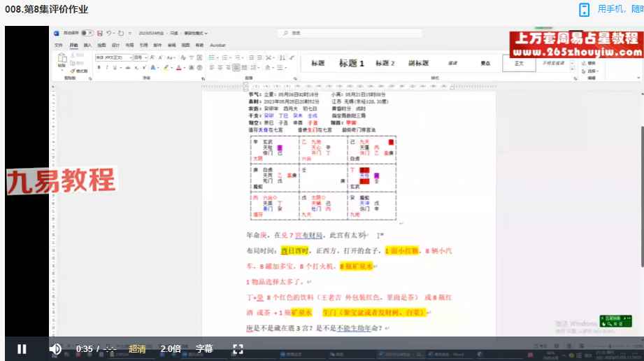Image resolution: width=644 pixels, height=361 pixels.
Task: Justify the paragraph text
Action: point(236,67)
